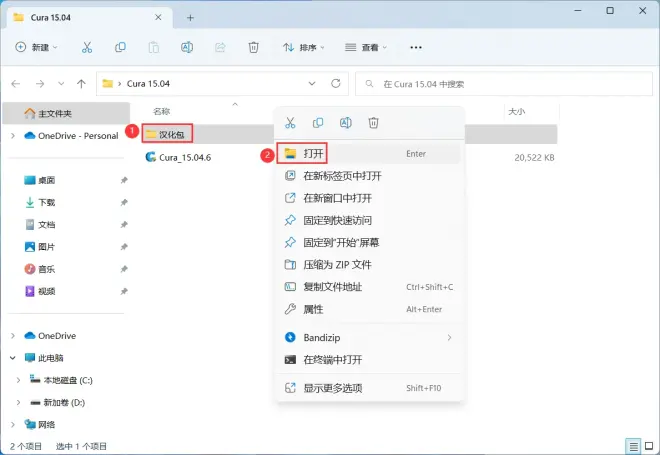Open 图片 in quick access
This screenshot has width=660, height=455.
pos(40,247)
